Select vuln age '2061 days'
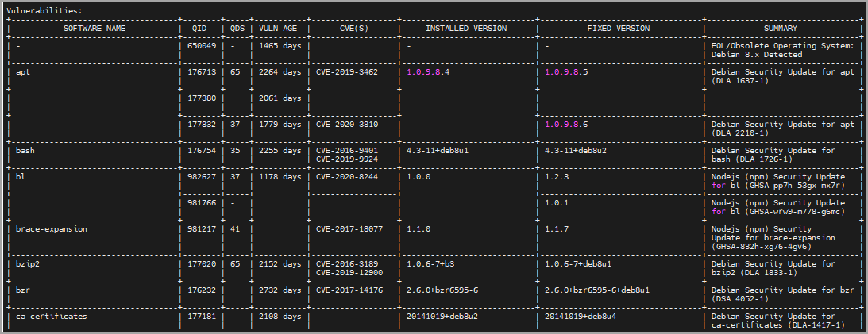Viewport: 868px width, 334px height. tap(280, 98)
